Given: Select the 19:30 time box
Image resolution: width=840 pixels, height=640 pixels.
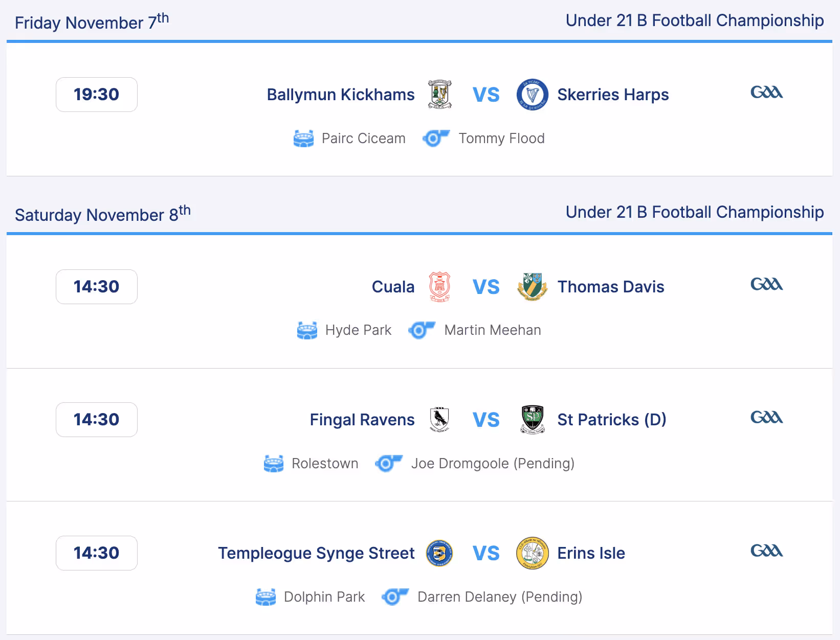Looking at the screenshot, I should point(96,95).
